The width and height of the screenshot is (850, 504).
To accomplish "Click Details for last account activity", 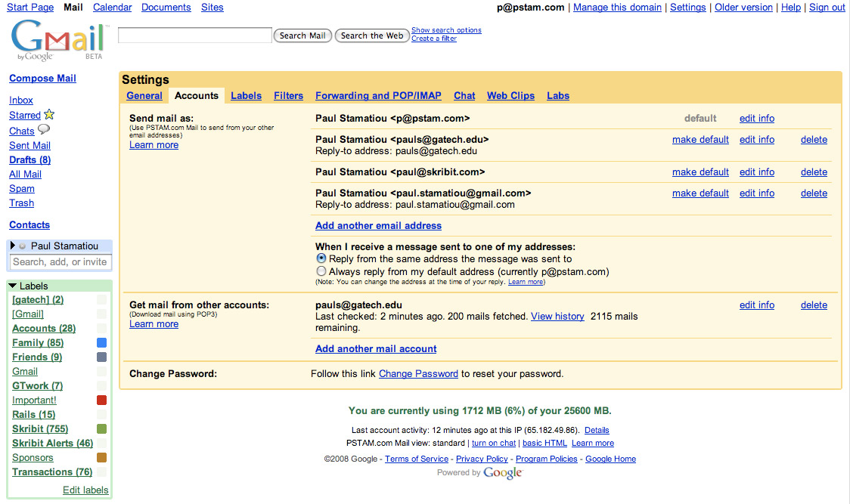I will point(597,430).
